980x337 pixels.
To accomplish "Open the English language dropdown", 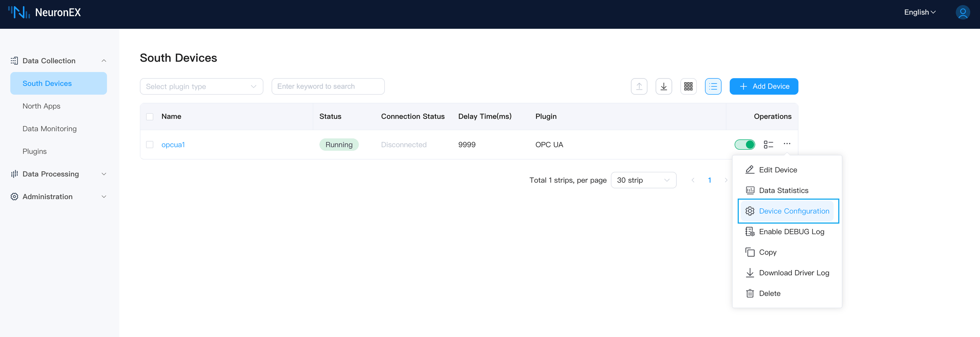I will click(920, 12).
